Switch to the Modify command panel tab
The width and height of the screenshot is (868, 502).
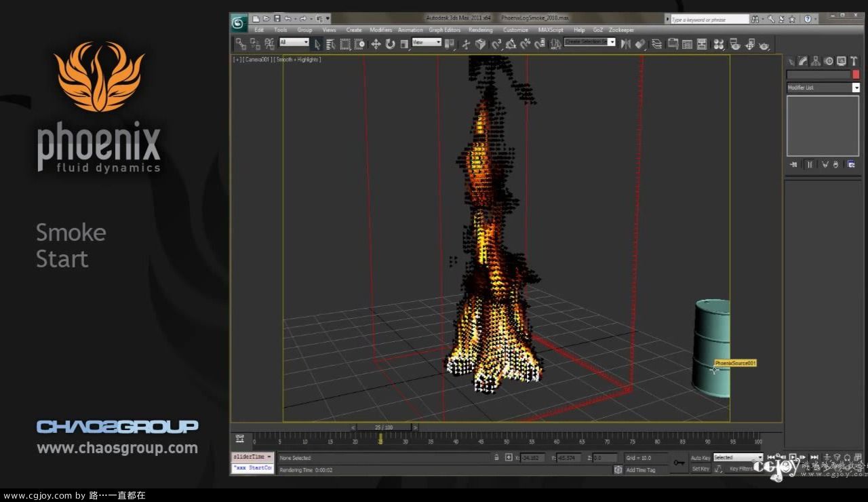coord(803,61)
